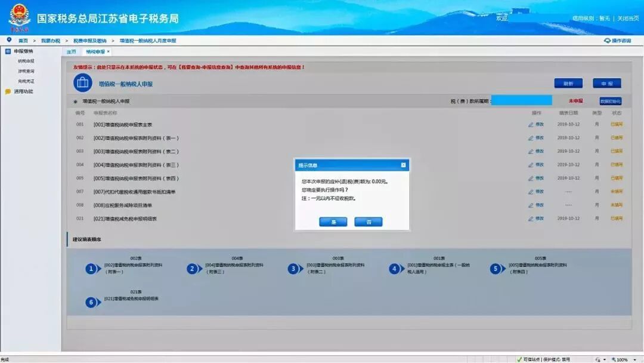
Task: Click [008]应税服务减除项目清单 row
Action: click(122, 205)
